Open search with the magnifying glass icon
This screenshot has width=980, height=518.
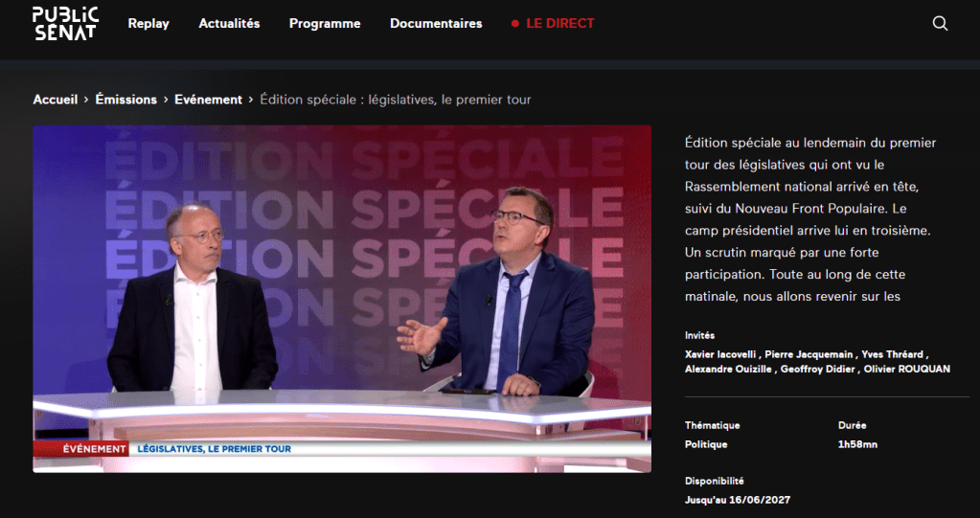940,23
